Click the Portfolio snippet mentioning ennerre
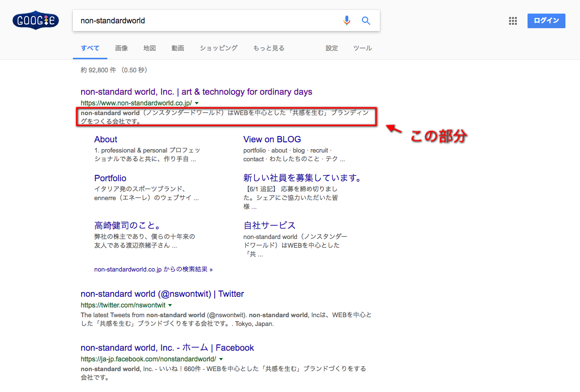The image size is (580, 392). tap(147, 193)
